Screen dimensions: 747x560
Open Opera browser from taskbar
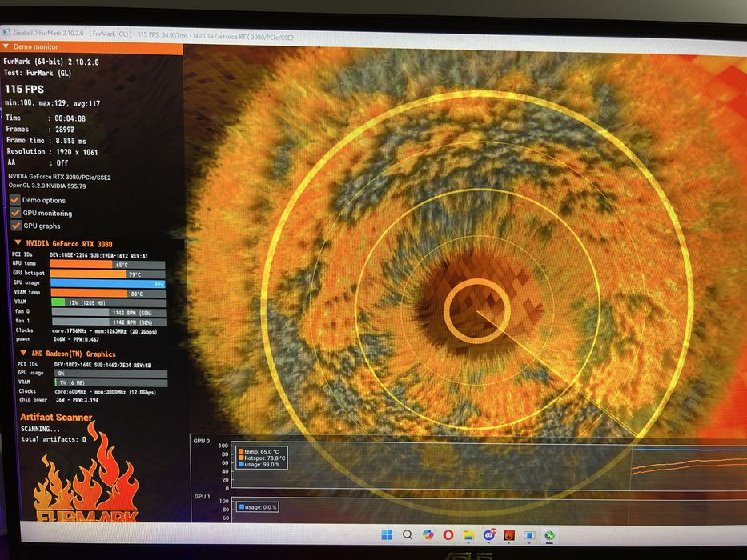[448, 534]
